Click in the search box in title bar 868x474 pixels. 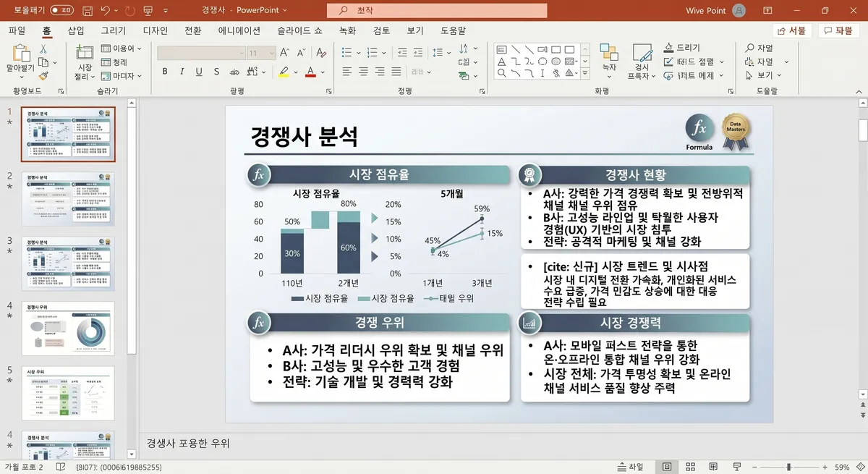point(437,11)
